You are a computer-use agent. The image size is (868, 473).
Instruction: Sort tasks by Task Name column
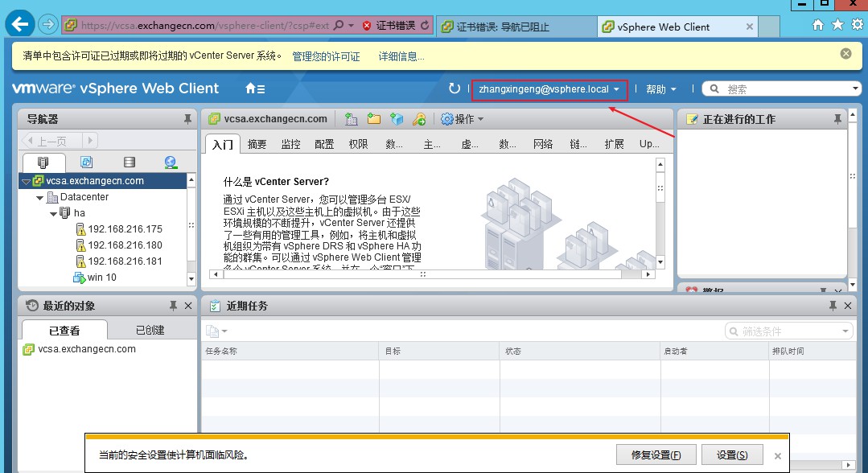click(x=290, y=352)
